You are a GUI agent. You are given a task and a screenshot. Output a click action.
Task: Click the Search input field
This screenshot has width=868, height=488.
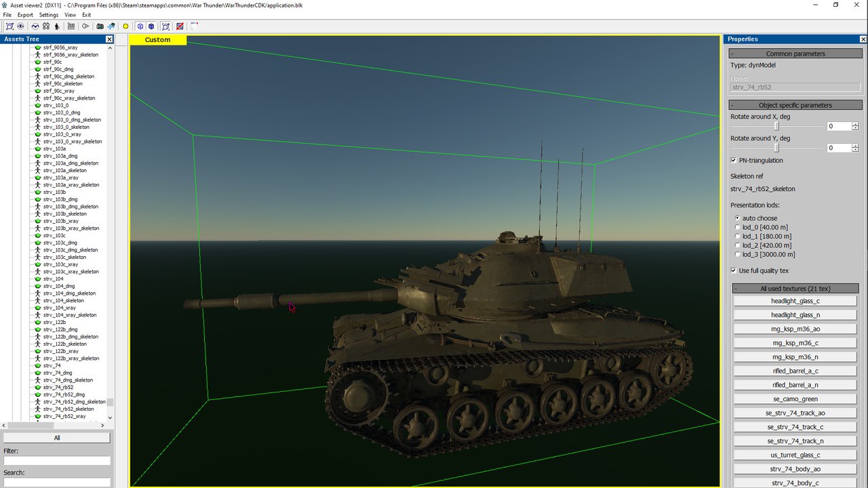pyautogui.click(x=57, y=483)
